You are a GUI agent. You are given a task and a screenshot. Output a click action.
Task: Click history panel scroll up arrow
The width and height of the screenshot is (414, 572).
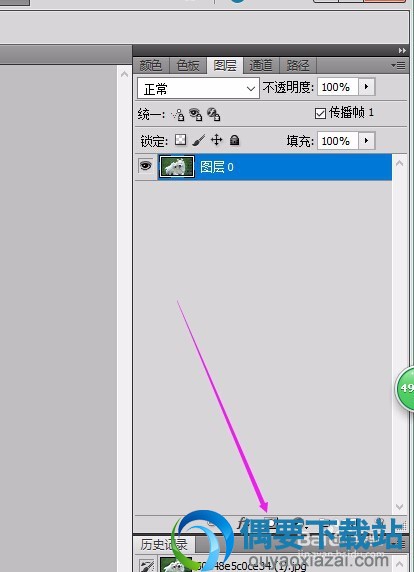[x=400, y=564]
